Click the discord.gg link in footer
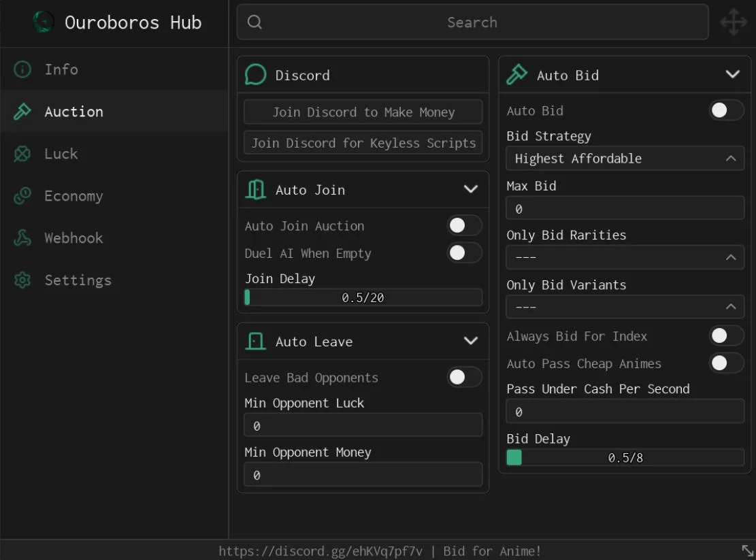This screenshot has width=756, height=560. pyautogui.click(x=321, y=551)
